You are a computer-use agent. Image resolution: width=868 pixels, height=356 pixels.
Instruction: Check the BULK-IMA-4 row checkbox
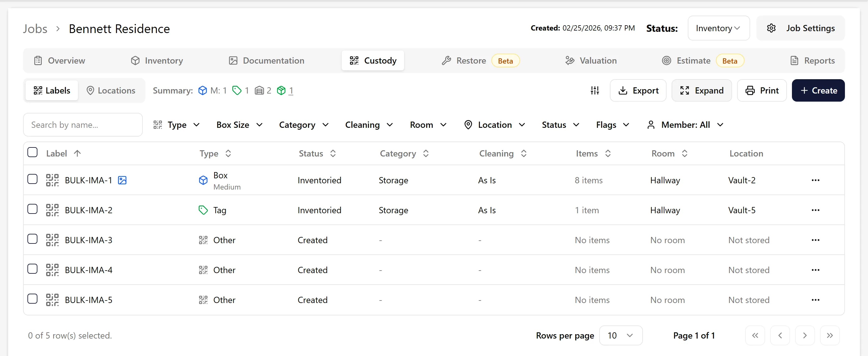coord(32,269)
